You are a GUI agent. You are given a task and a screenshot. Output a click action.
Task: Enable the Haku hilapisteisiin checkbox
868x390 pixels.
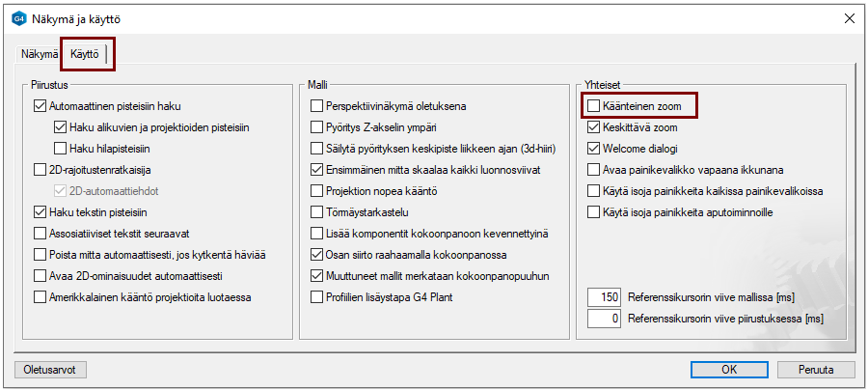click(61, 149)
